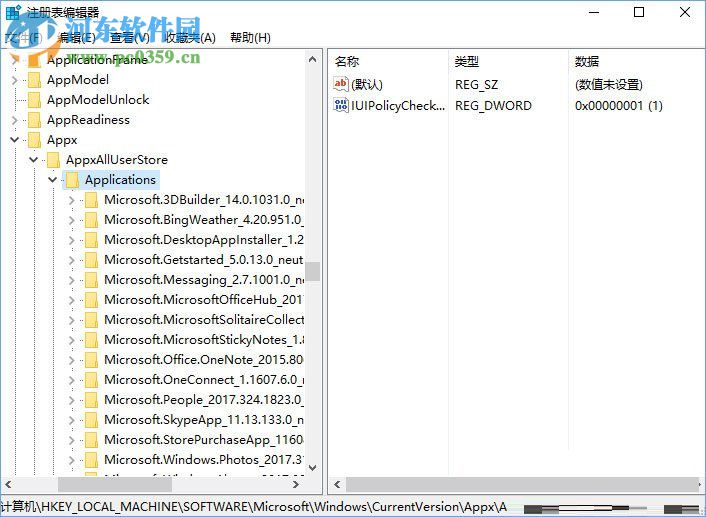The width and height of the screenshot is (706, 517).
Task: Click the Microsoft.Getstarted folder icon
Action: pyautogui.click(x=91, y=260)
